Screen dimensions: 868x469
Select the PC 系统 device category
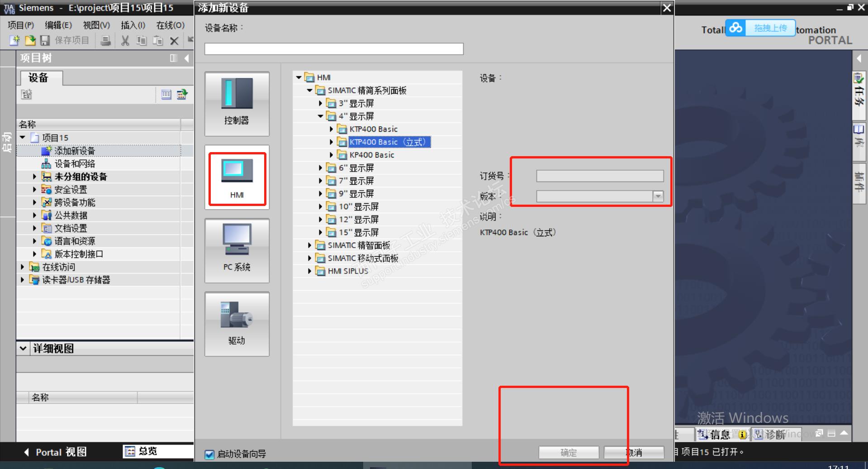coord(237,251)
